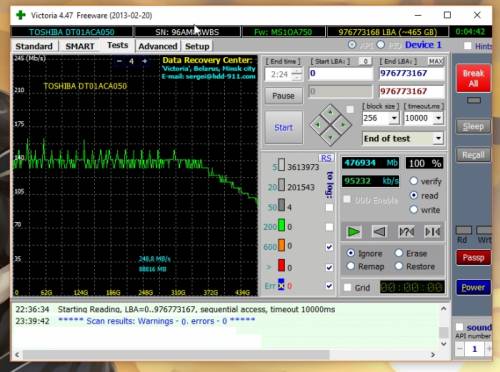
Task: Select the Erase radio option
Action: (x=399, y=253)
